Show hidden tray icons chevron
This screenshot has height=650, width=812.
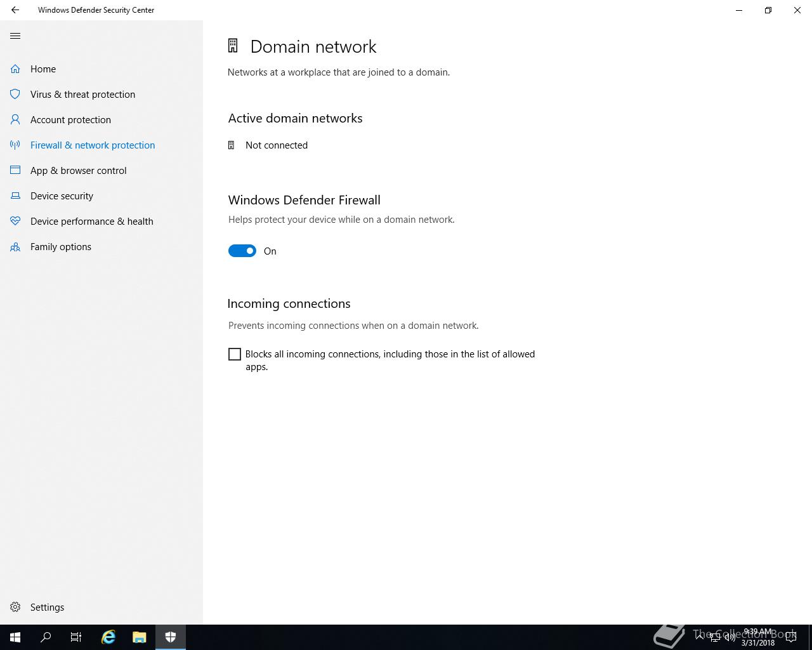pyautogui.click(x=700, y=637)
